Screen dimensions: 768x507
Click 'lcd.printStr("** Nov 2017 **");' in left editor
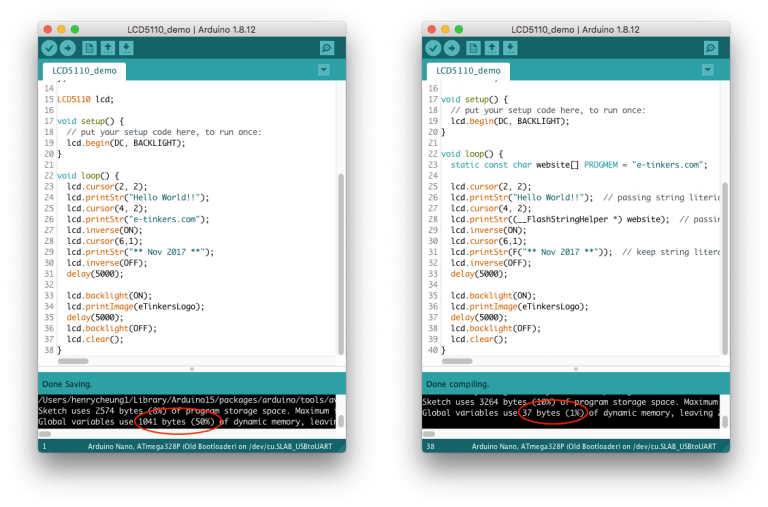(x=141, y=252)
